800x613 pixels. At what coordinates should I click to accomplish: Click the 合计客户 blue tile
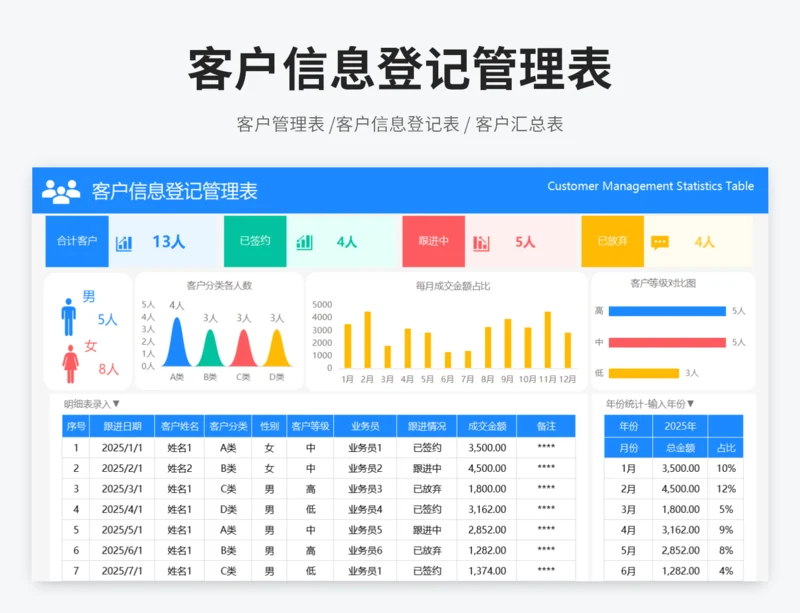click(77, 241)
